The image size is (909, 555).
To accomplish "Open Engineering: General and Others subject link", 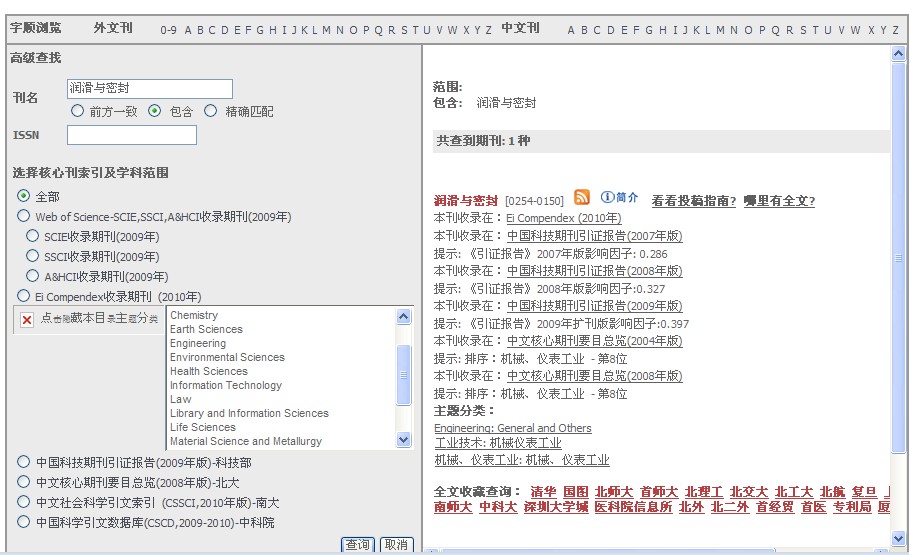I will [512, 428].
